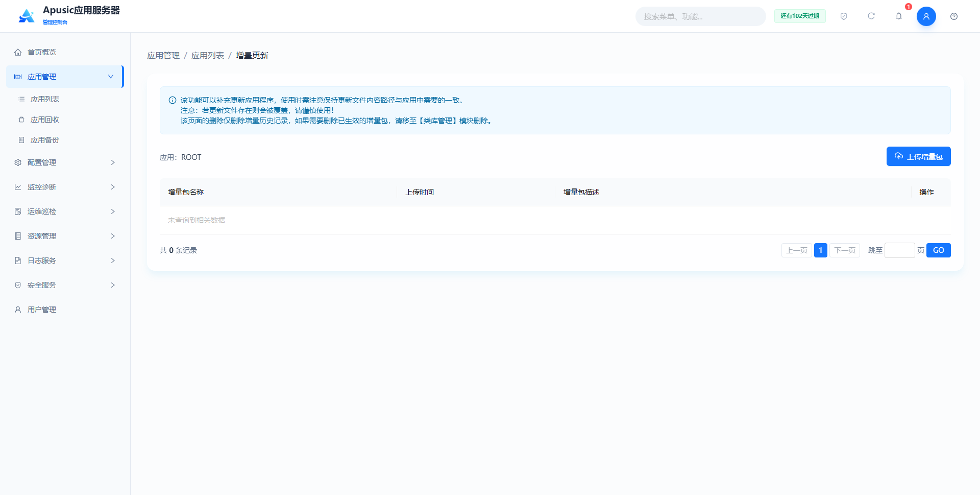Focus the 搜索菜单、功能 search box
The height and width of the screenshot is (495, 980).
[700, 16]
